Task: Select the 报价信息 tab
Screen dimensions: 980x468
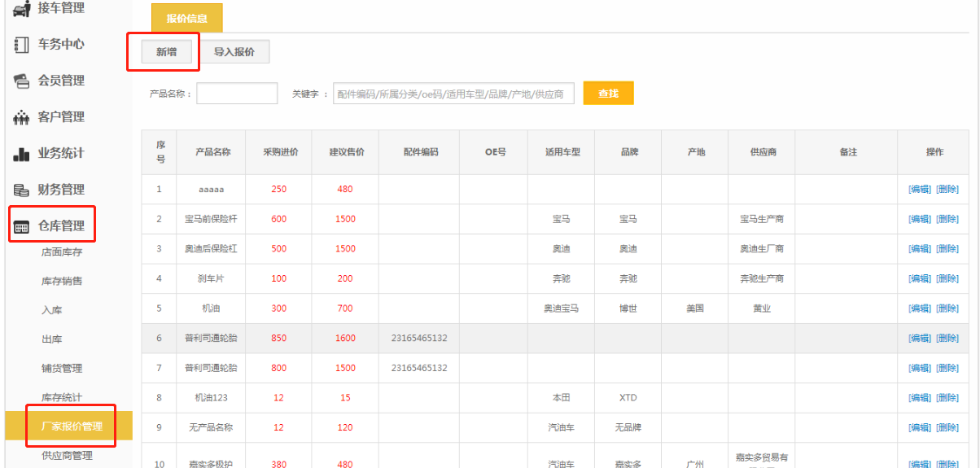Action: (186, 19)
